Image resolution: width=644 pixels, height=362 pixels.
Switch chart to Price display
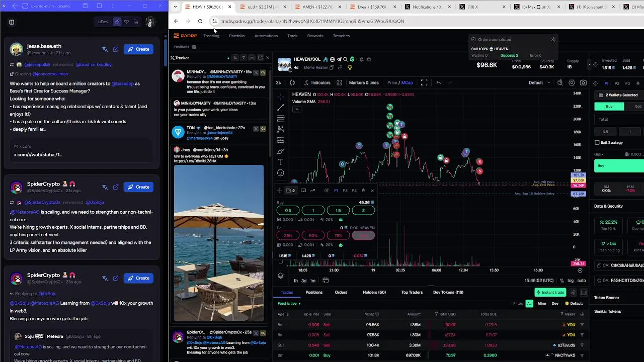(392, 83)
